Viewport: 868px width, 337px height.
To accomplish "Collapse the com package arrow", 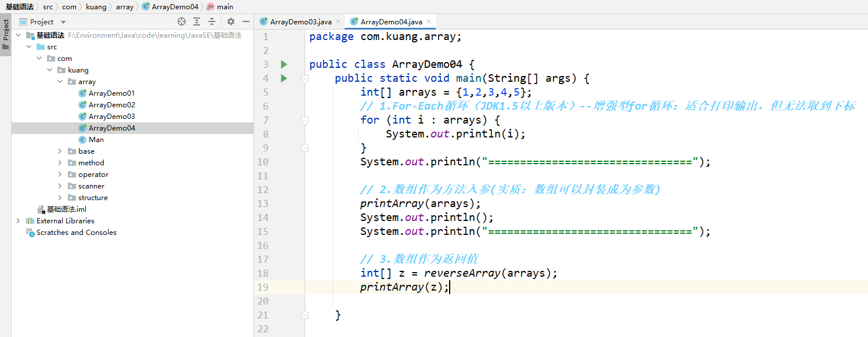I will [x=39, y=59].
